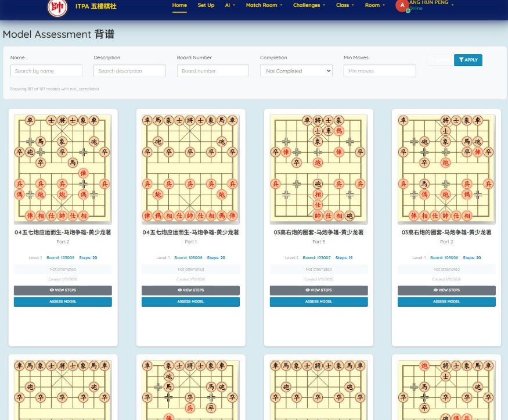Viewport: 508px width, 420px height.
Task: Click the 'Board: 103006' label
Action: (444, 258)
